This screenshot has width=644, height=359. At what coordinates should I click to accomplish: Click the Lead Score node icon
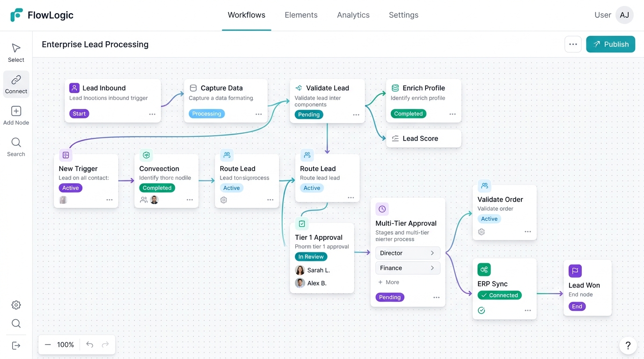click(x=395, y=138)
